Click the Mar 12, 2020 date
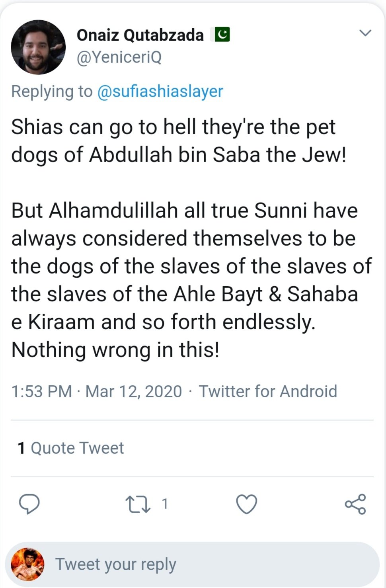 pos(134,391)
